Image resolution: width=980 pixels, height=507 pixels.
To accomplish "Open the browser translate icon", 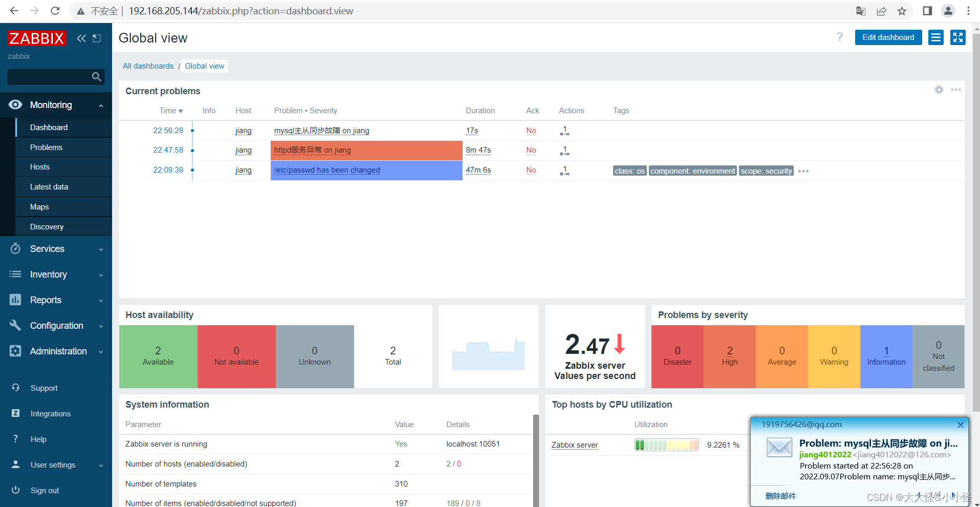I will (861, 11).
